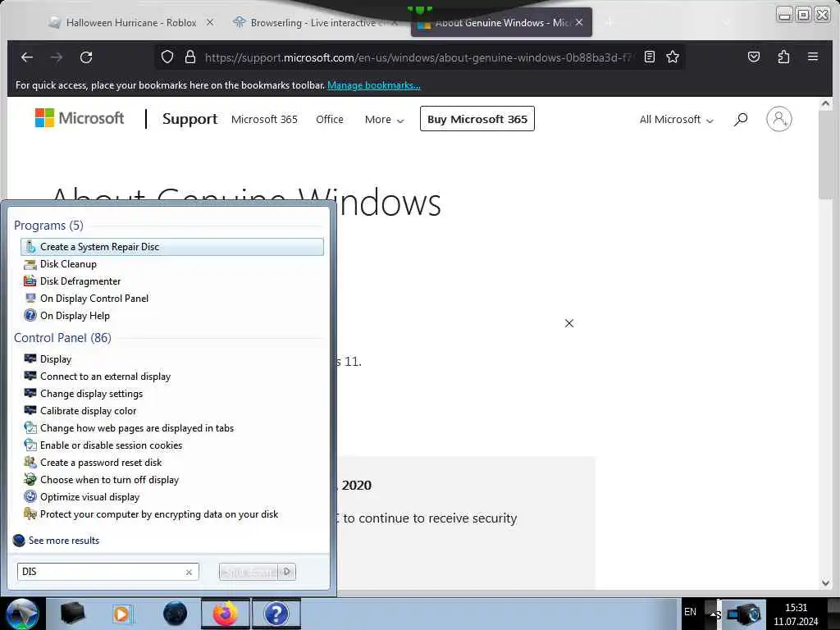This screenshot has width=840, height=630.
Task: Dismiss the page banner with X
Action: point(569,323)
